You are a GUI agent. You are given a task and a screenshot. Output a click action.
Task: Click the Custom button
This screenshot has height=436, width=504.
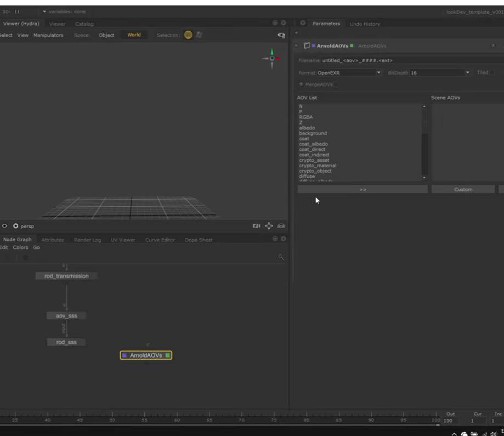[463, 189]
